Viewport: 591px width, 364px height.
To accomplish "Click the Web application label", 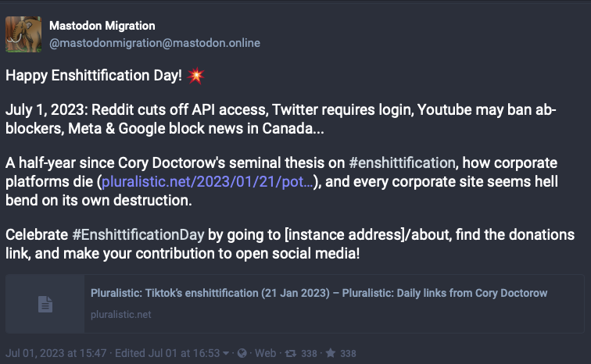I will click(x=265, y=354).
